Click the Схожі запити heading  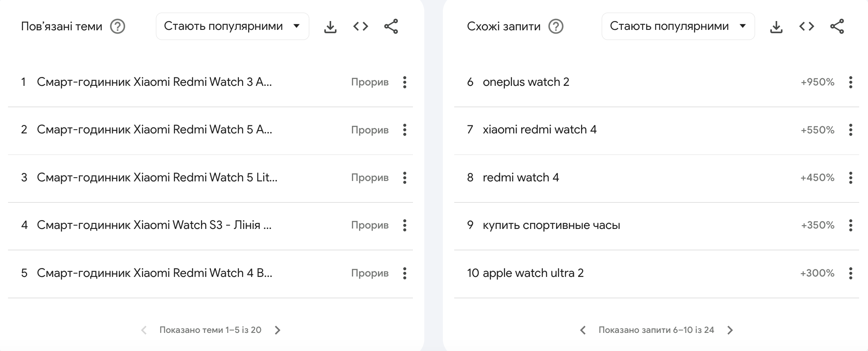coord(504,26)
